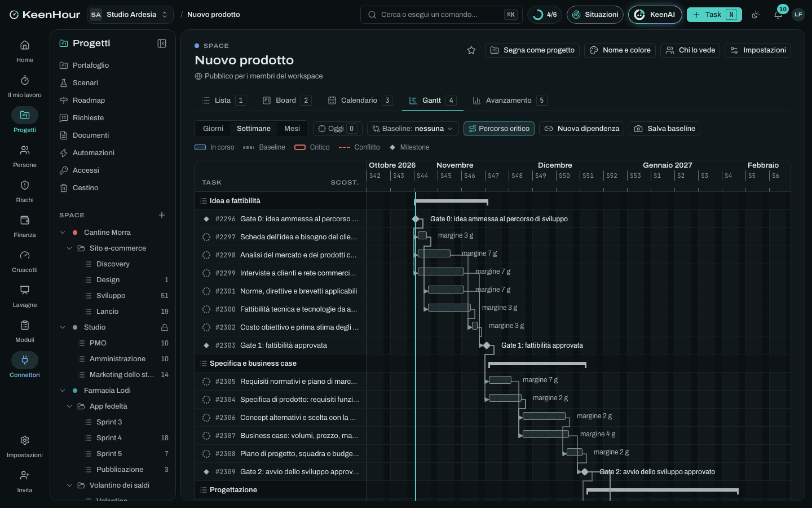The width and height of the screenshot is (812, 508).
Task: Open Nome e colore settings
Action: [x=620, y=50]
